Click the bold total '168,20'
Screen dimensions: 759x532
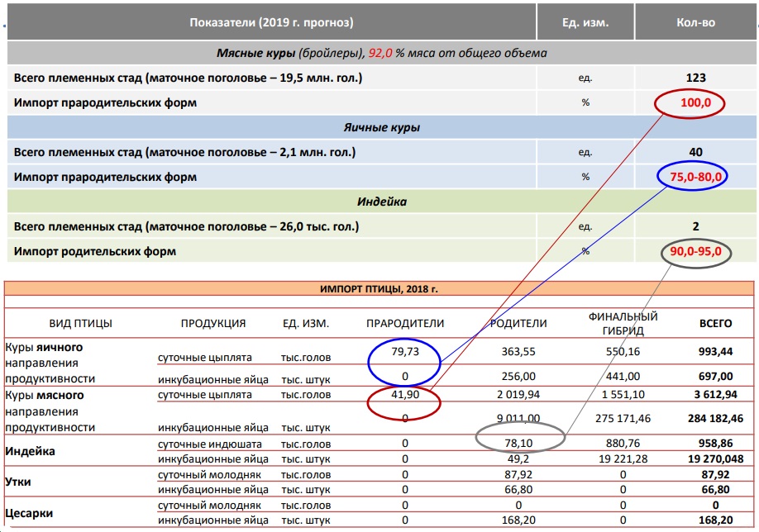point(715,520)
